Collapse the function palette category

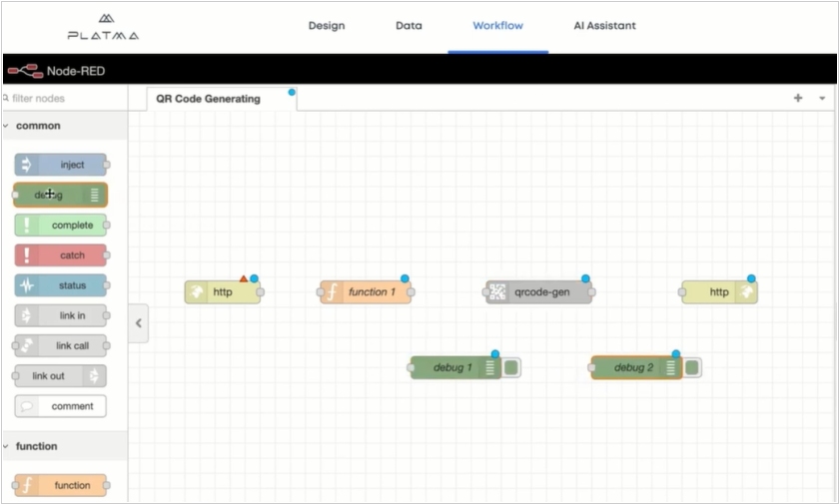tap(7, 446)
